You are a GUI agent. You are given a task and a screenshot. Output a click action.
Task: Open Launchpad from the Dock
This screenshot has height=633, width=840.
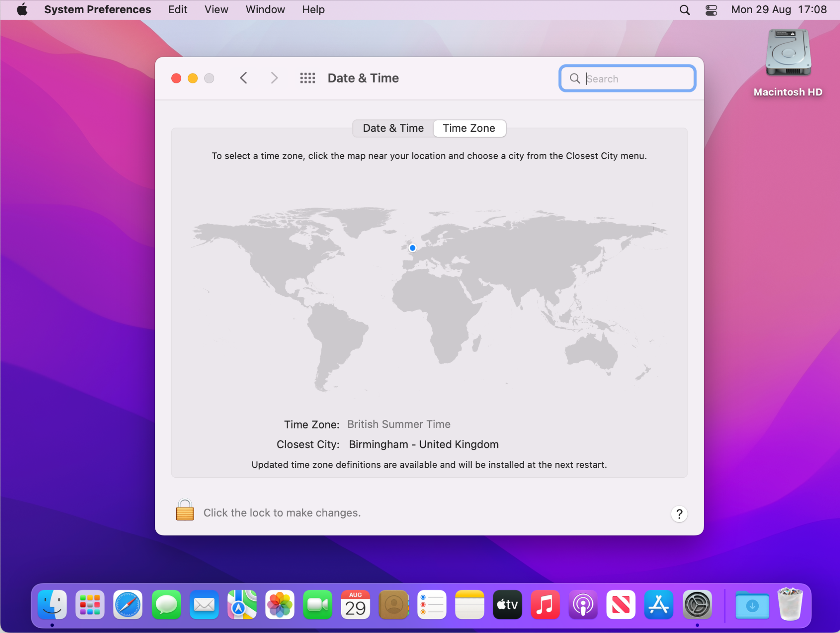tap(90, 605)
